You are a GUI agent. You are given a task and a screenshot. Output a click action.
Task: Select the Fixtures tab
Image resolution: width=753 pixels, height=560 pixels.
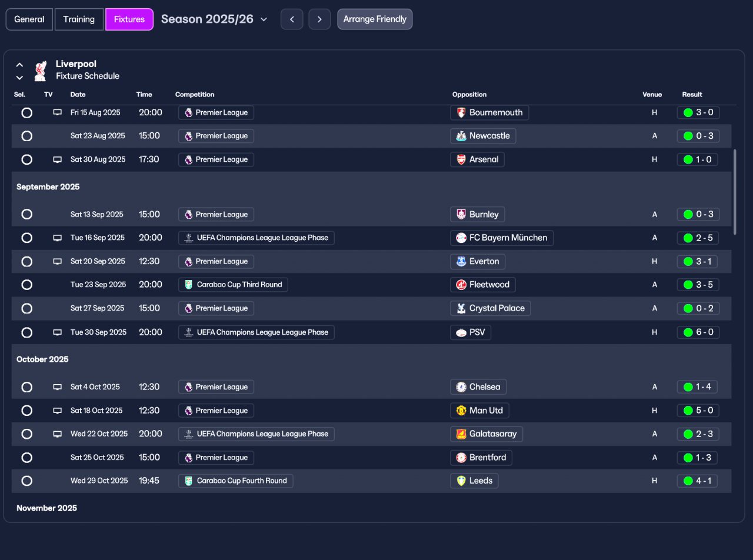click(129, 19)
